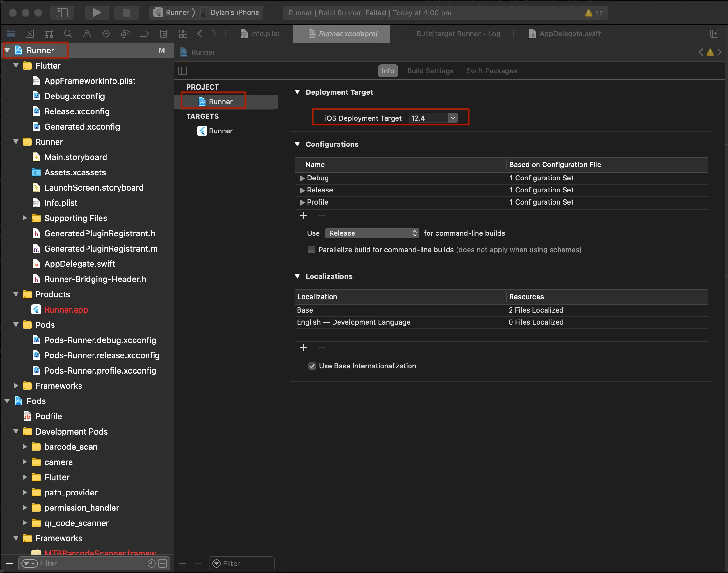Enable Parallelize build for command-line builds
Viewport: 728px width, 573px height.
[x=311, y=250]
